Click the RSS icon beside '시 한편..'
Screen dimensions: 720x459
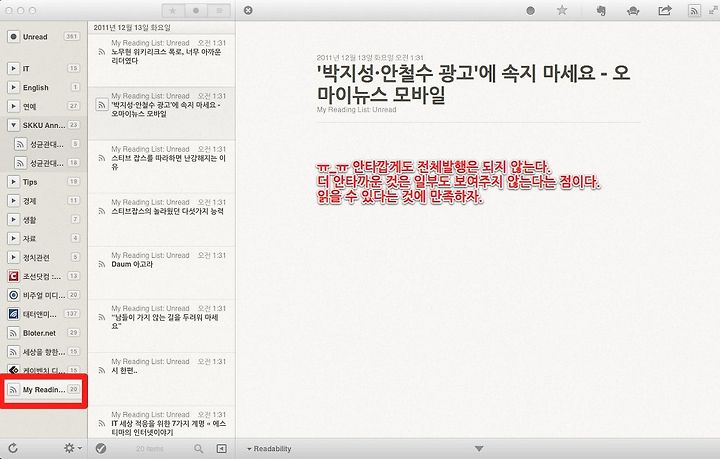click(101, 371)
